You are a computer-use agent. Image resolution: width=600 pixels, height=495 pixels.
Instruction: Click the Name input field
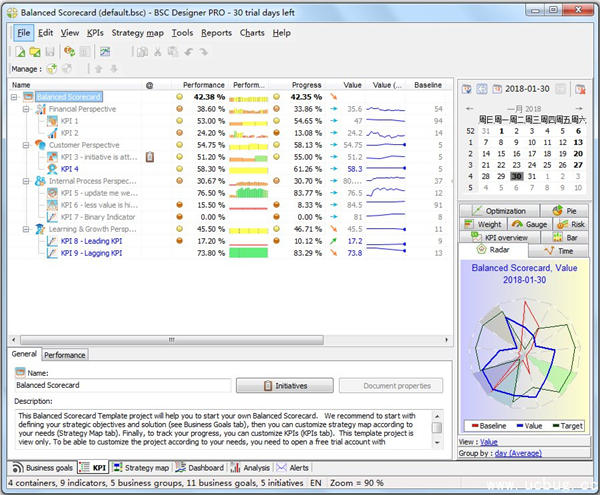tap(122, 385)
